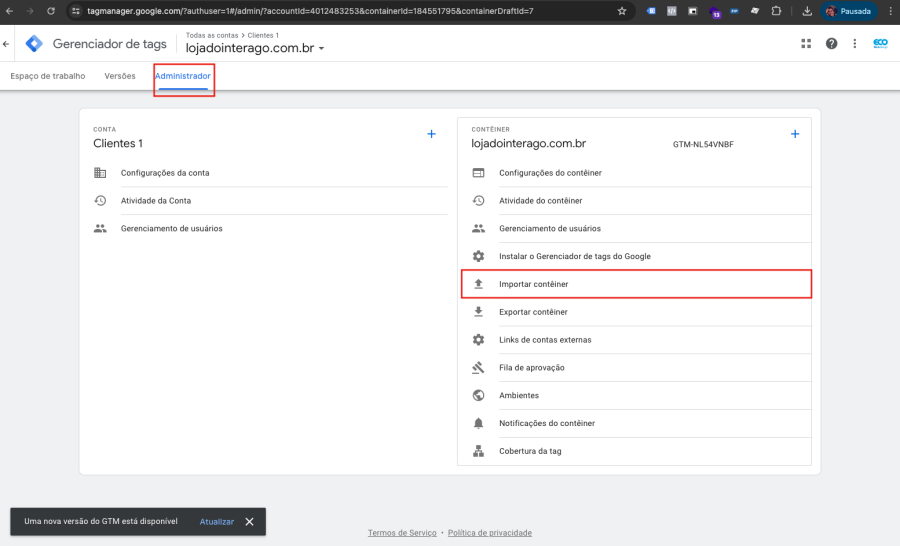Click the Pausada profile button
The width and height of the screenshot is (900, 546).
848,11
